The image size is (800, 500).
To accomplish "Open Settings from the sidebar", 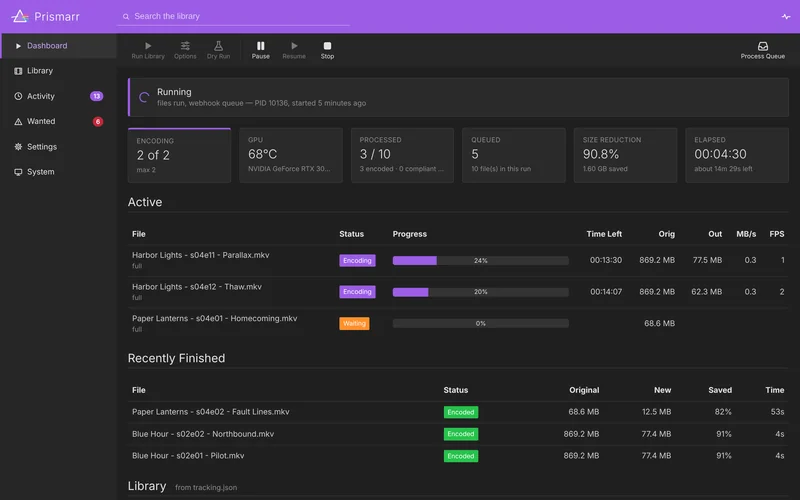I will click(59, 147).
